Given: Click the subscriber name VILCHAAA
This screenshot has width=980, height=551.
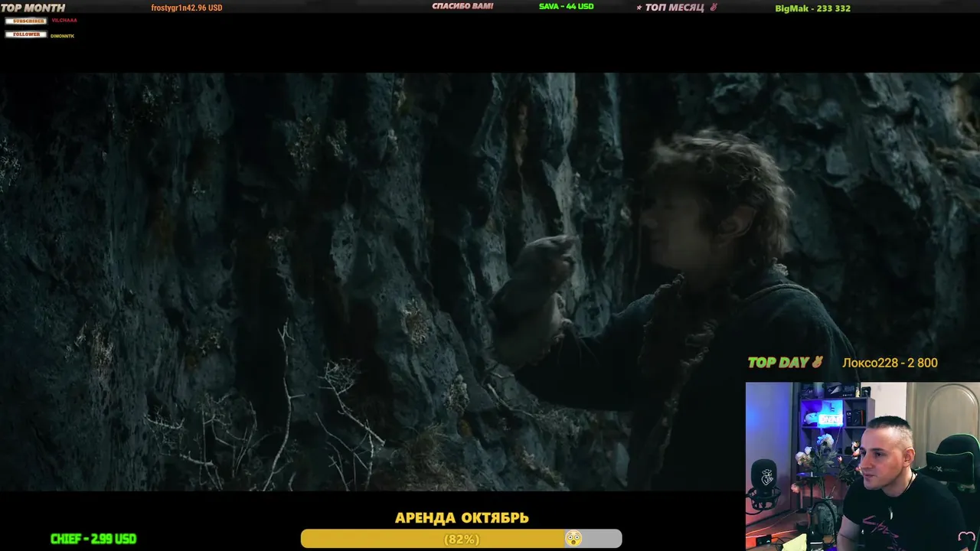Looking at the screenshot, I should coord(64,21).
